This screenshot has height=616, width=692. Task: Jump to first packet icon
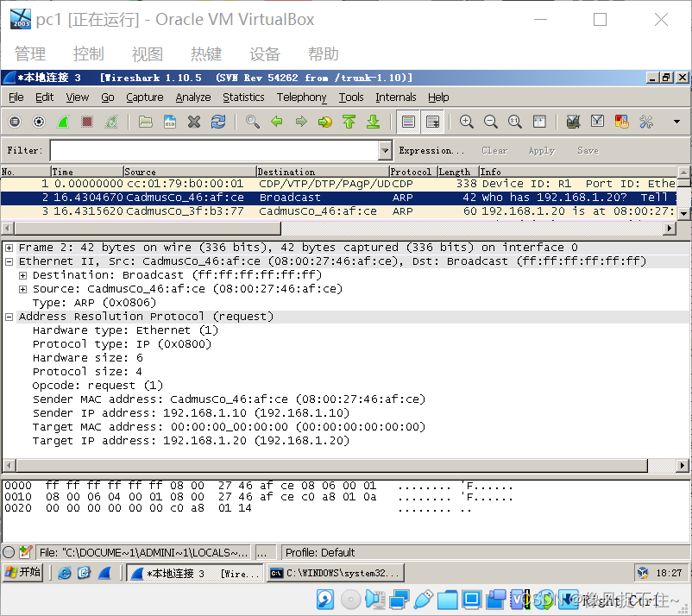point(349,122)
